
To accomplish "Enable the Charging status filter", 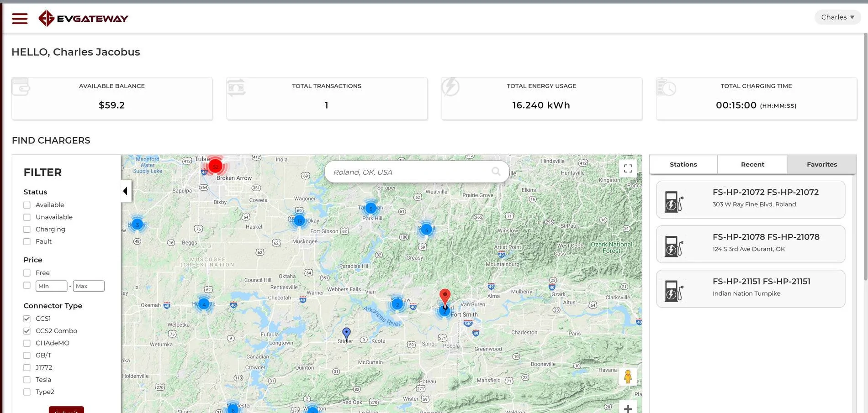I will (x=27, y=230).
